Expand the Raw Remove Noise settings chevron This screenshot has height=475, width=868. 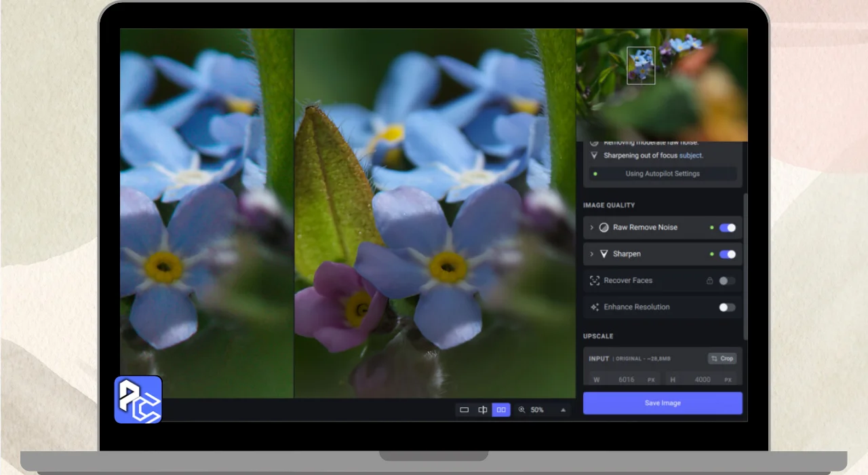click(591, 228)
